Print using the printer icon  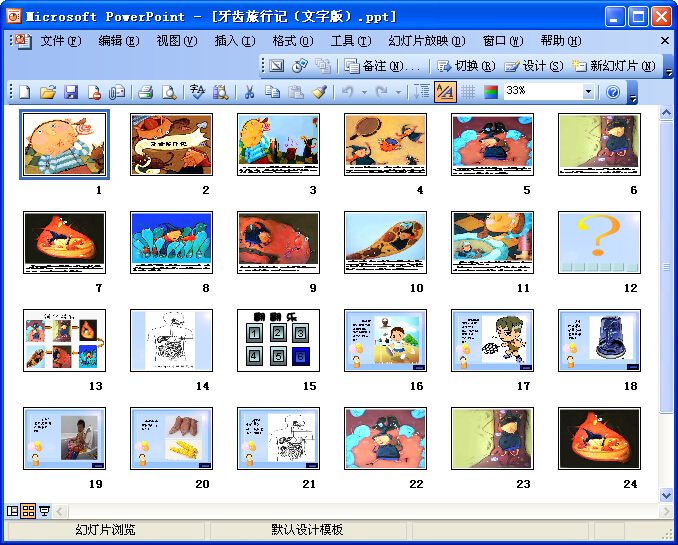pyautogui.click(x=145, y=92)
